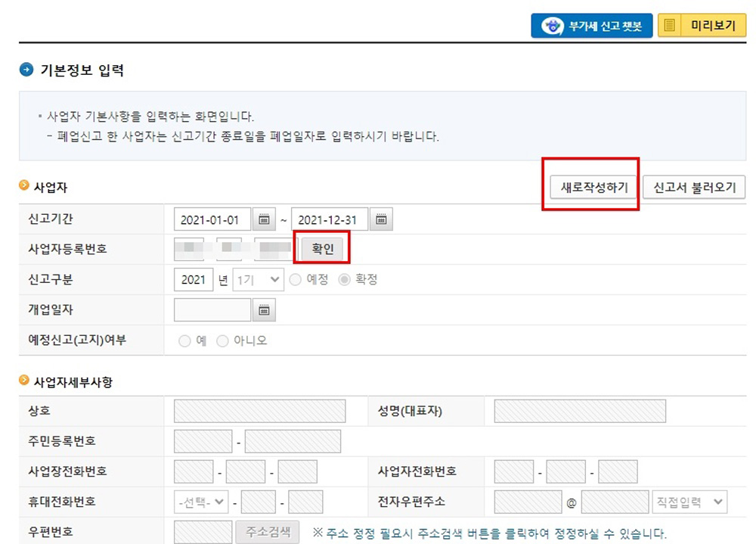Click the blue arrow icon by 기본정보 입력

pyautogui.click(x=26, y=70)
